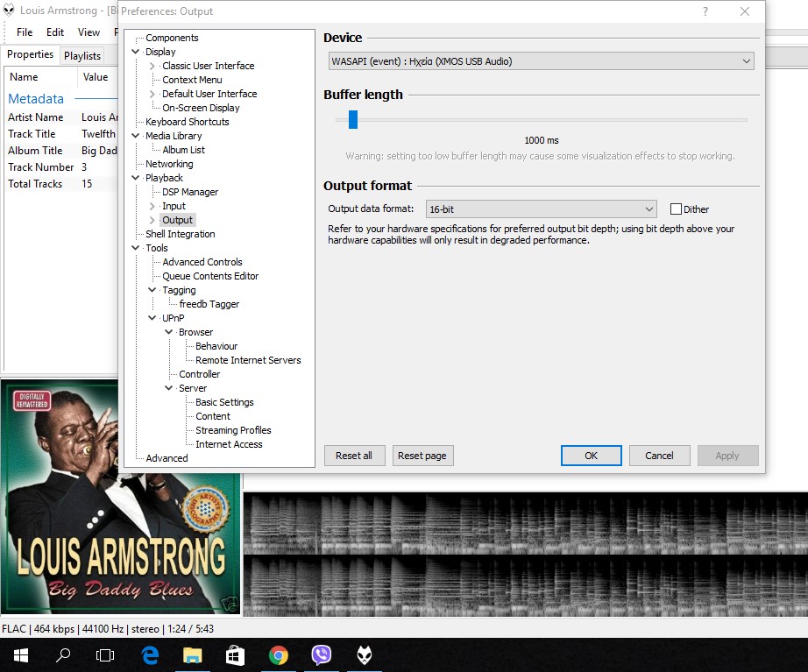
Task: Switch to the Playlists tab
Action: tap(82, 55)
